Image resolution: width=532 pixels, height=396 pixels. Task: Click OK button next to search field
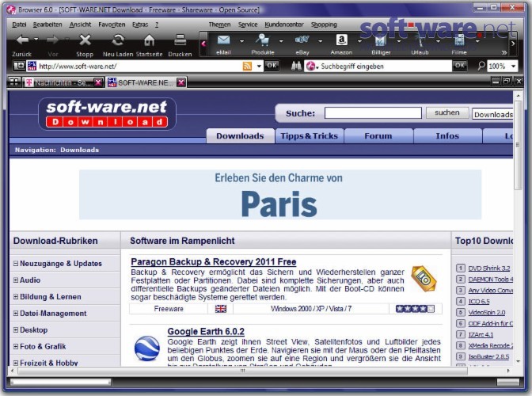pyautogui.click(x=459, y=66)
